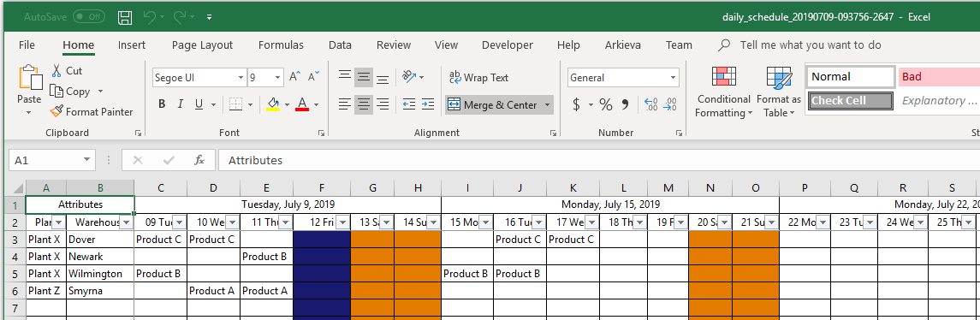The height and width of the screenshot is (320, 980).
Task: Click the Increase Decimal icon
Action: point(650,104)
